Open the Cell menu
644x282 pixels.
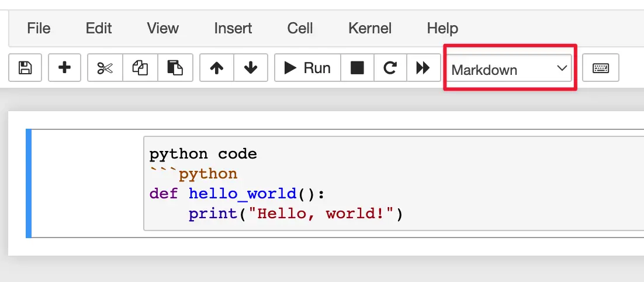click(x=300, y=28)
